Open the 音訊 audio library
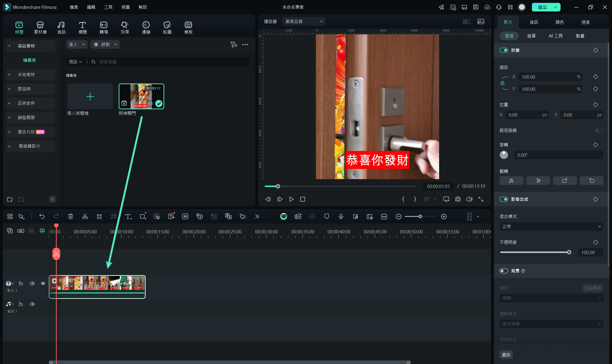The width and height of the screenshot is (612, 364). [61, 28]
